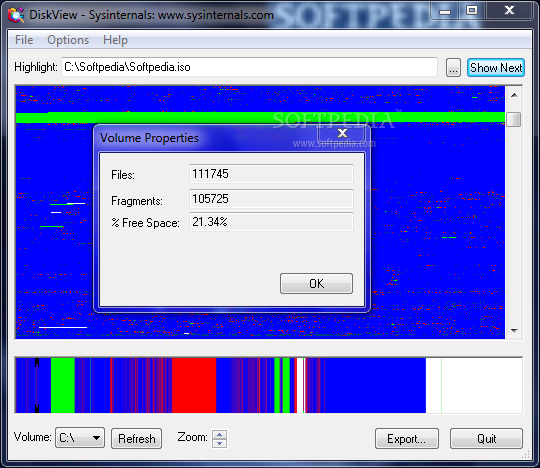
Task: Minimize the DiskView window
Action: (x=445, y=11)
